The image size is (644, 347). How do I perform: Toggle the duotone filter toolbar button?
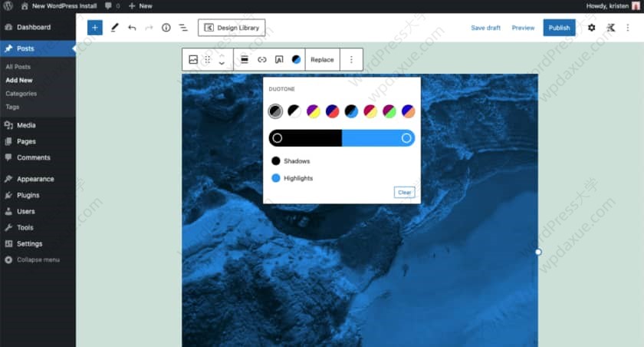point(296,60)
